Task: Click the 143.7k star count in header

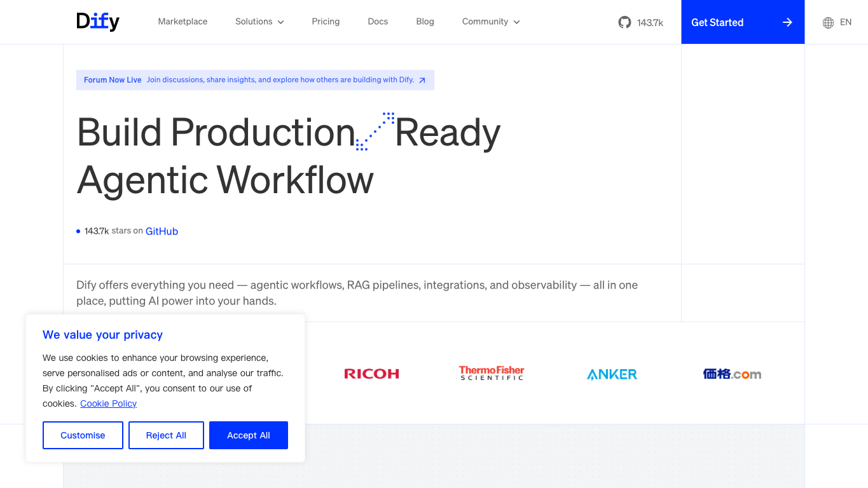Action: pyautogui.click(x=650, y=23)
